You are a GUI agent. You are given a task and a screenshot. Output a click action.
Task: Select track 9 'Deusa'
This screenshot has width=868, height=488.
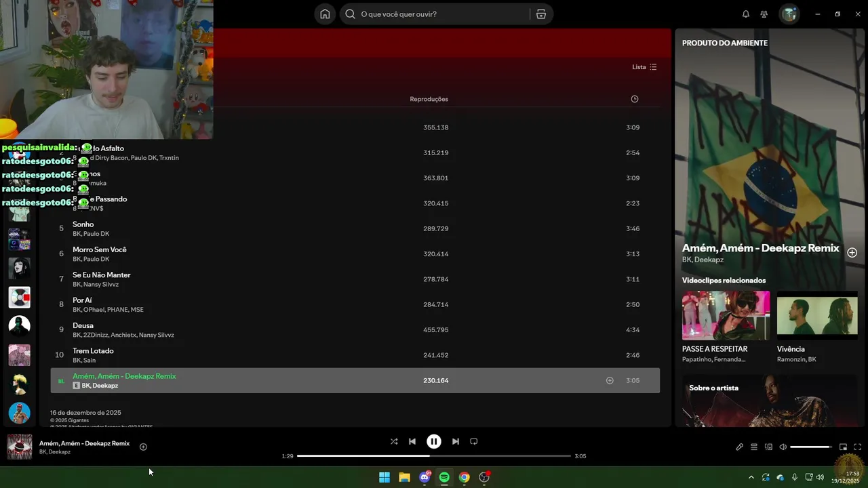355,329
